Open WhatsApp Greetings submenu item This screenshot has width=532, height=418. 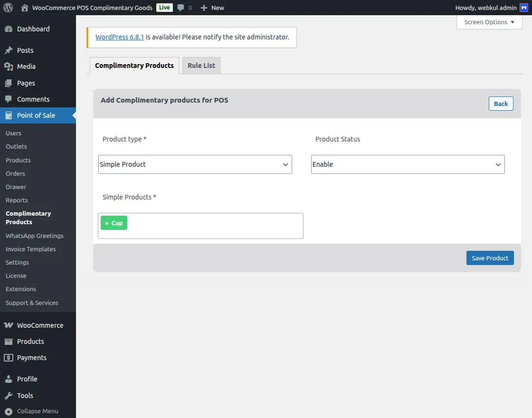(x=34, y=236)
